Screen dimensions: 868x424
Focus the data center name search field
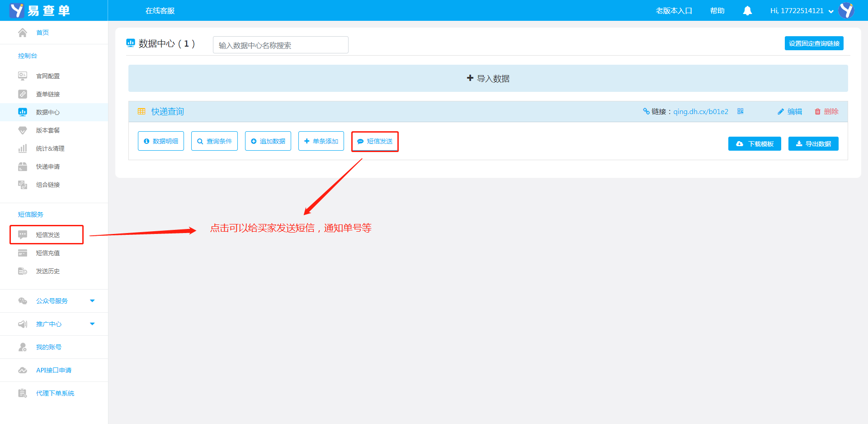click(x=280, y=45)
